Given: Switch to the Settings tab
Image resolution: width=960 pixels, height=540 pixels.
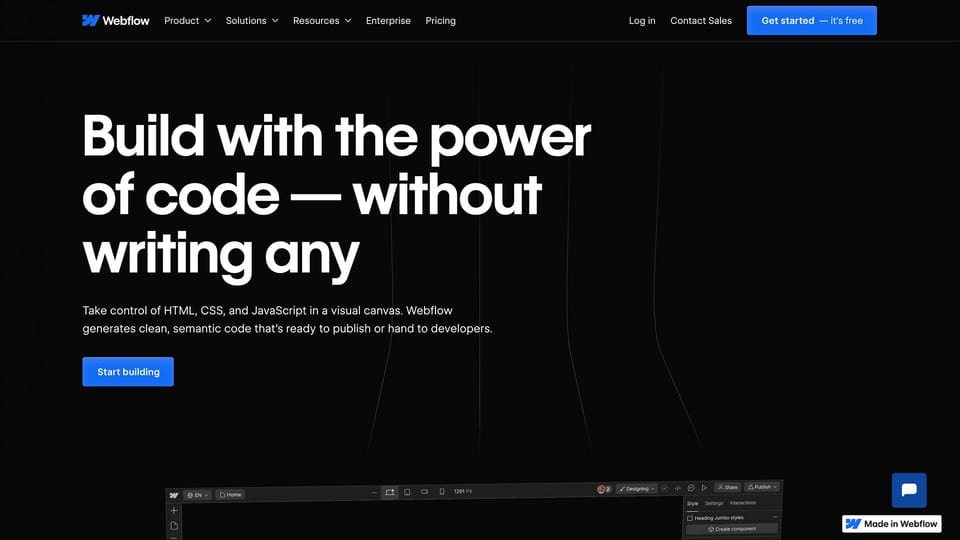Looking at the screenshot, I should (714, 503).
